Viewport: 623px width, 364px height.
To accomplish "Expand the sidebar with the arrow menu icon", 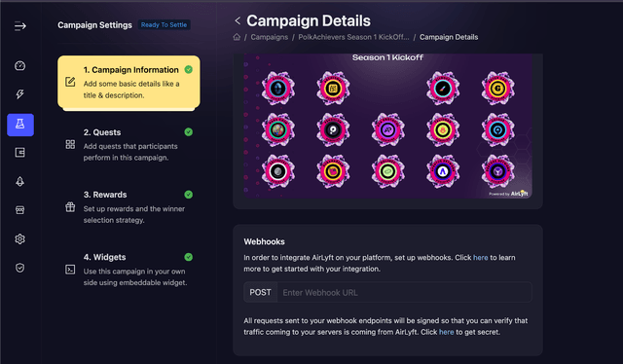I will (x=19, y=26).
